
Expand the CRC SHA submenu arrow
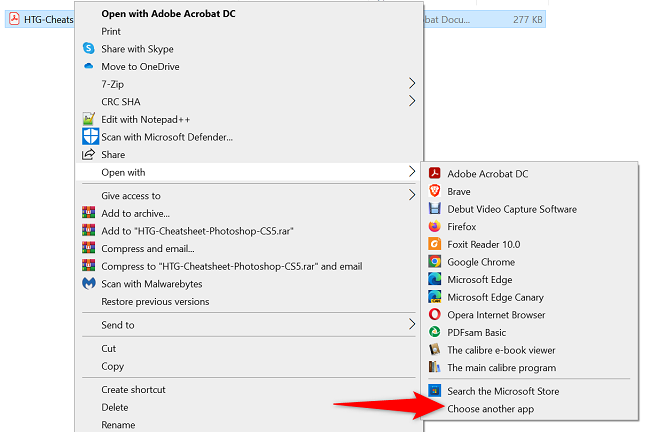pos(412,101)
